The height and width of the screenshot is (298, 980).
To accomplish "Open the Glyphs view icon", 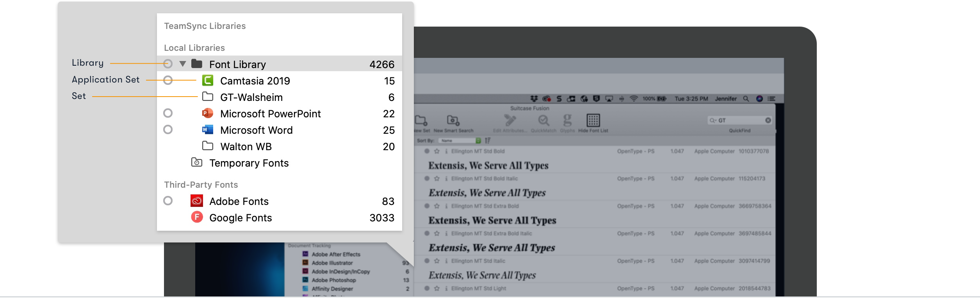I will tap(567, 120).
